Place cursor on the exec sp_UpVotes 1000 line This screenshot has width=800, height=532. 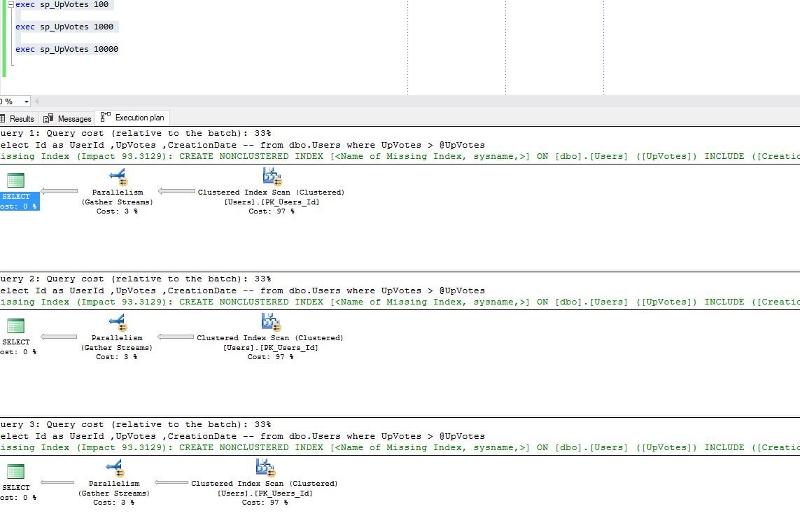click(x=66, y=27)
